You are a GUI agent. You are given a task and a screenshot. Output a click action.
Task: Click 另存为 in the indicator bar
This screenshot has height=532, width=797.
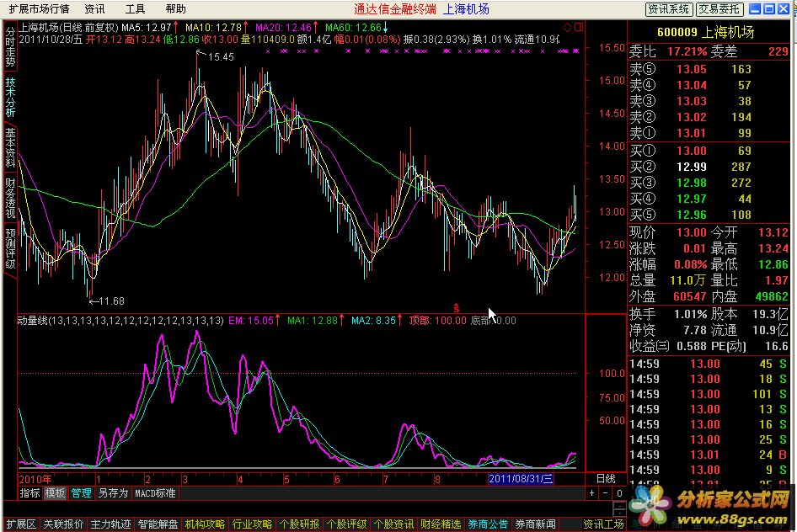(x=113, y=493)
